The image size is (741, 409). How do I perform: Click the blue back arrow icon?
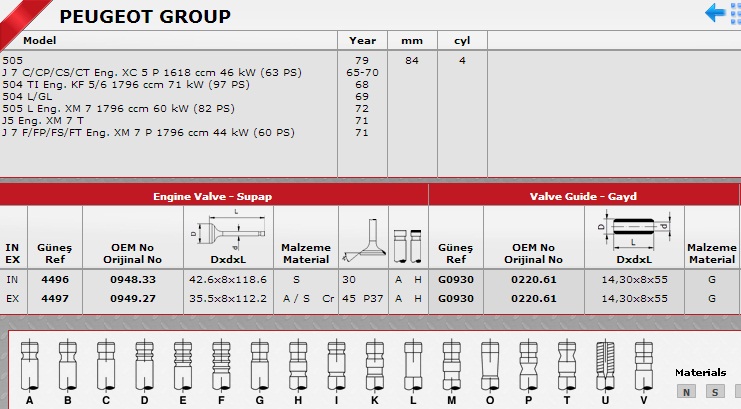[715, 12]
